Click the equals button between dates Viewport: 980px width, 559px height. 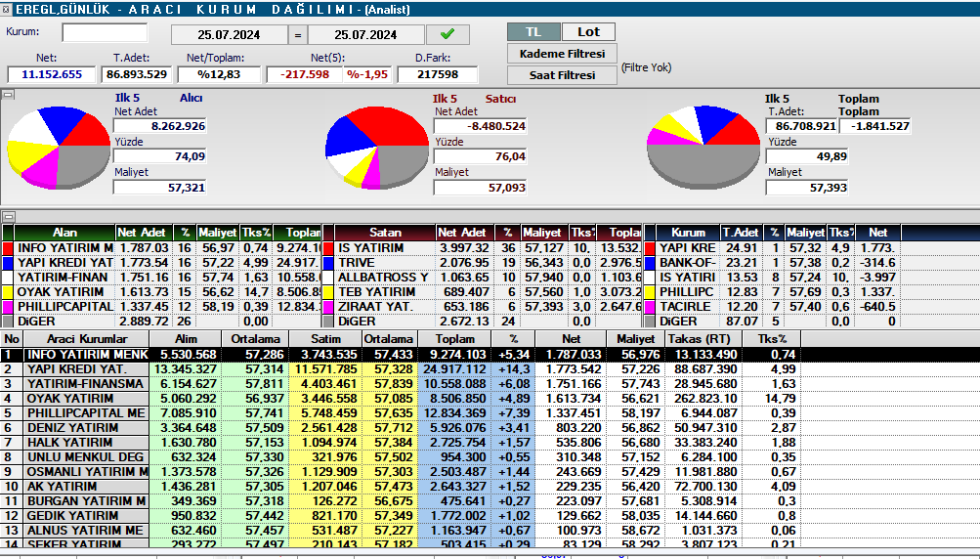click(297, 35)
